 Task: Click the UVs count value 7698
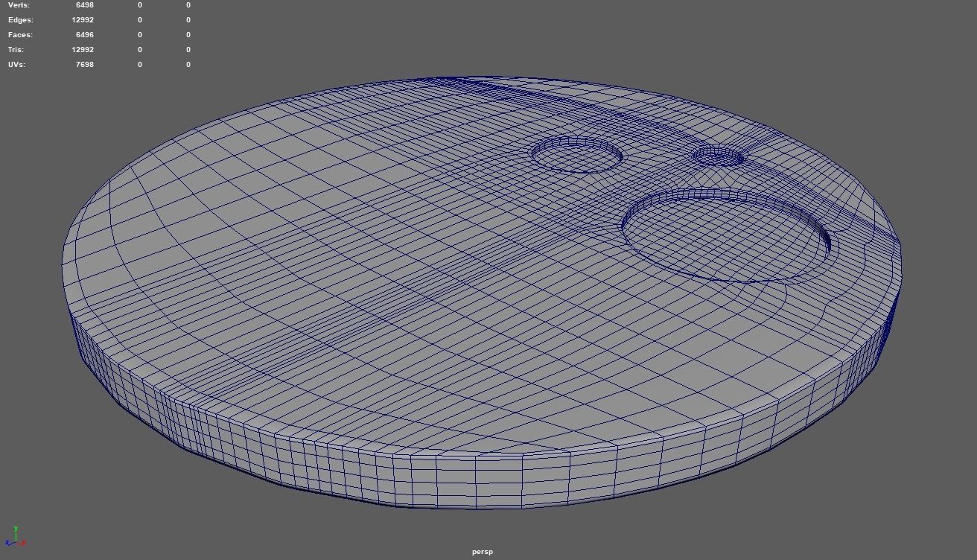[x=85, y=65]
